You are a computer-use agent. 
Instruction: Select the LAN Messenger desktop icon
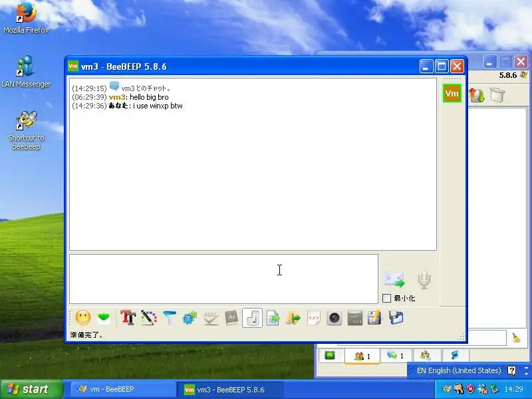point(26,72)
